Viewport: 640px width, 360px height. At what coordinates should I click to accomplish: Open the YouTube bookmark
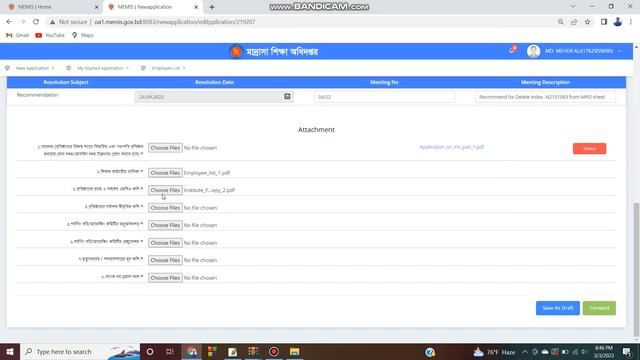pos(50,35)
